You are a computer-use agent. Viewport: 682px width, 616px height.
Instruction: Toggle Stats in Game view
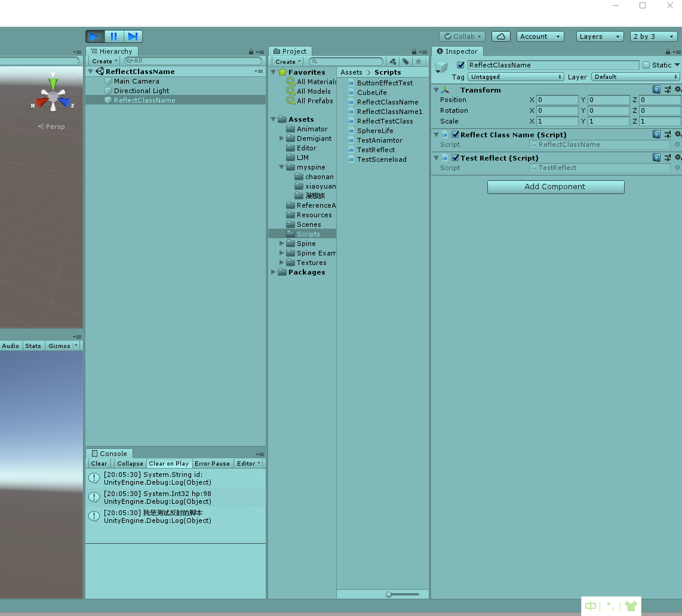pyautogui.click(x=33, y=346)
